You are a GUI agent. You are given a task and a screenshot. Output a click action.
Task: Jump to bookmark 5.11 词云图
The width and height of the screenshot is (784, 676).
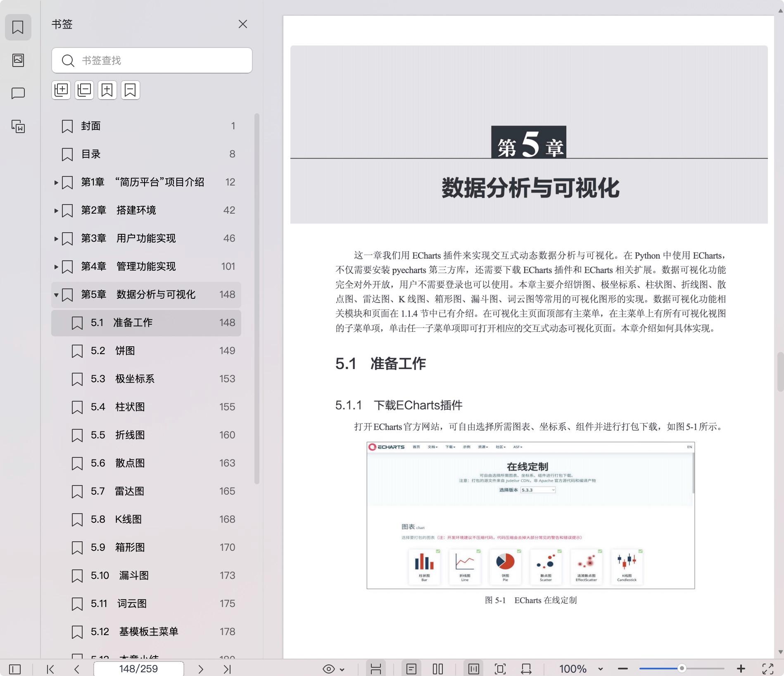click(x=146, y=604)
